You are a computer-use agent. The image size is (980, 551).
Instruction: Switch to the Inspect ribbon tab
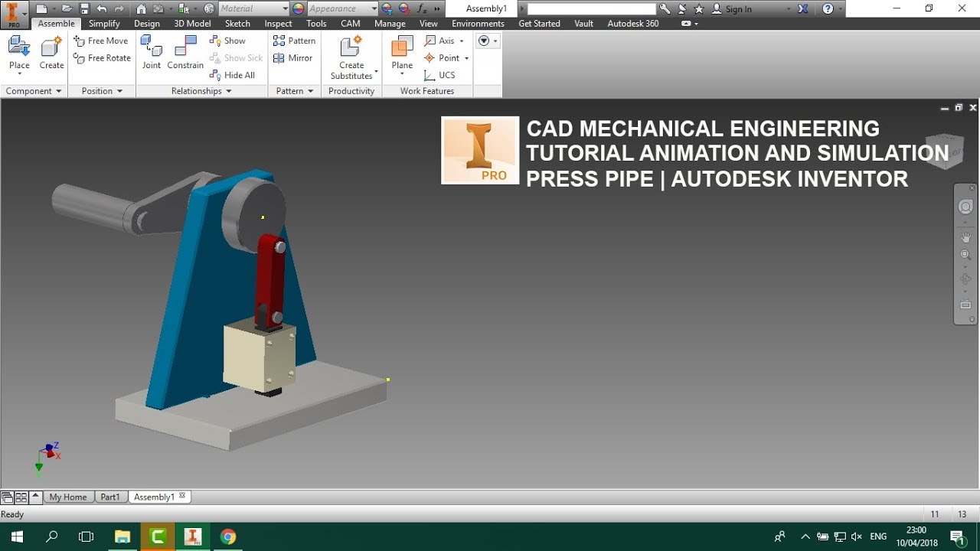(x=278, y=24)
